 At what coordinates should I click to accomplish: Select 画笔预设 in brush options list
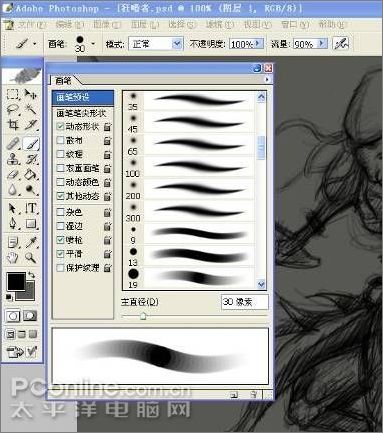click(x=83, y=97)
